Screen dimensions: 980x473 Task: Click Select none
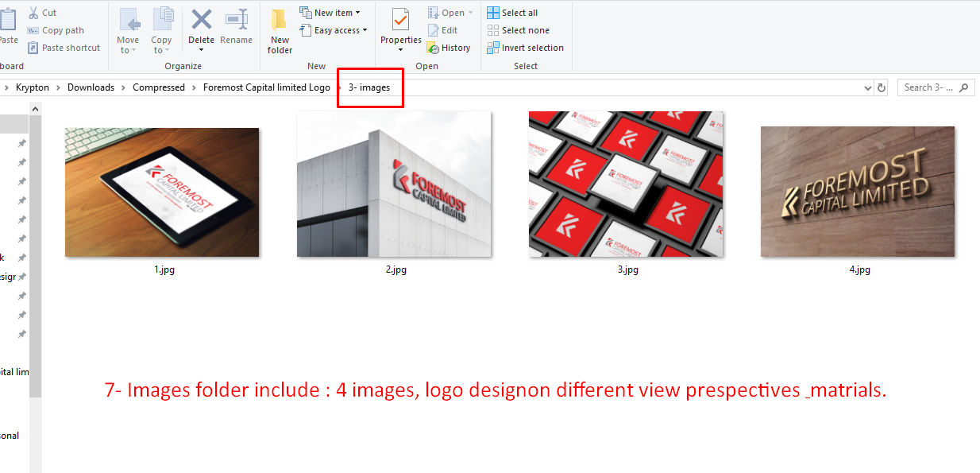tap(519, 29)
